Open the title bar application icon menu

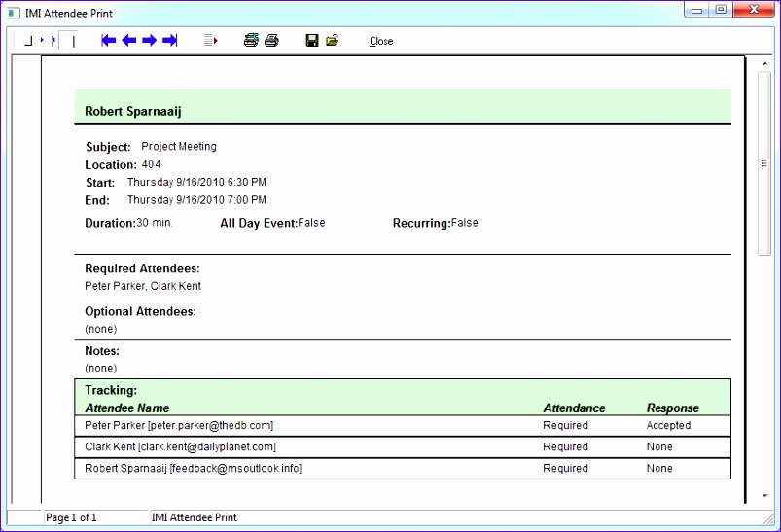13,13
